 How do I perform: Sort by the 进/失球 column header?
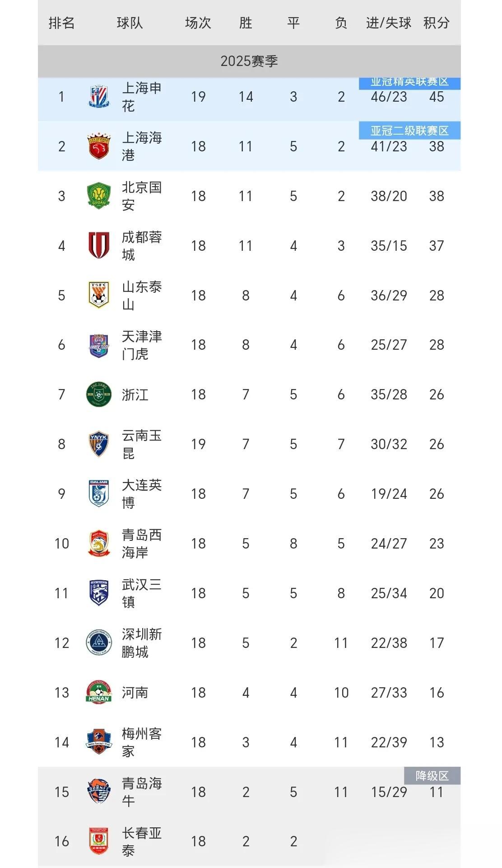click(x=388, y=23)
